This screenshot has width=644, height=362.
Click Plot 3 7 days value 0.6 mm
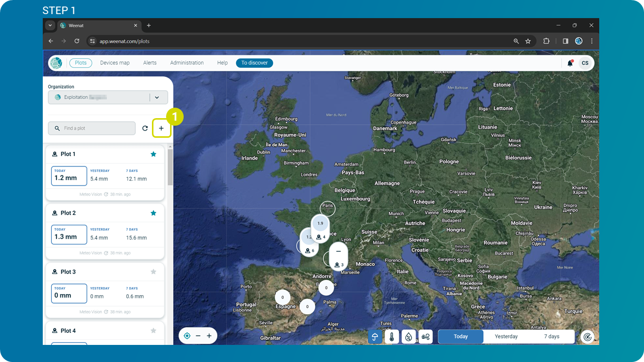tap(135, 297)
